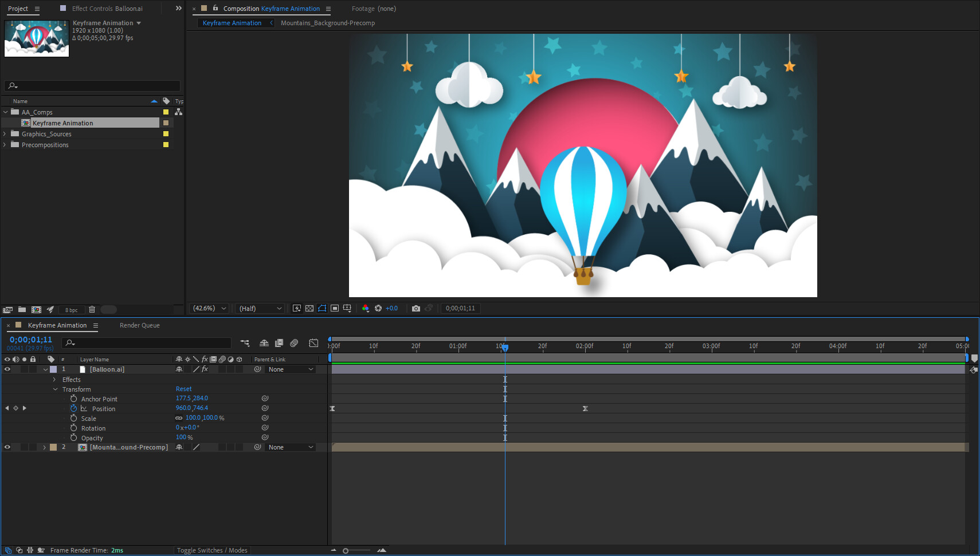Open the Composition Mini-Flowchart

245,343
